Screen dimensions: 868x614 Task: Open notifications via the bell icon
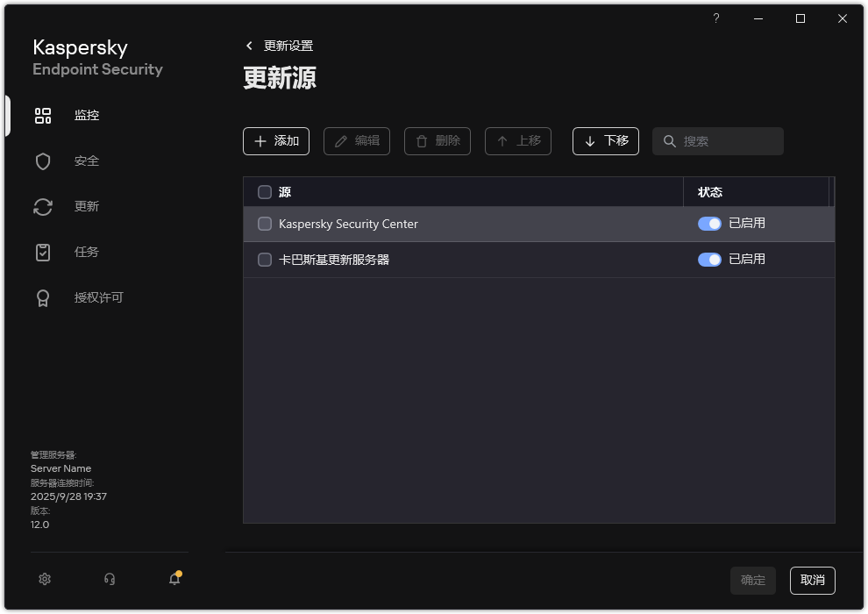(174, 579)
